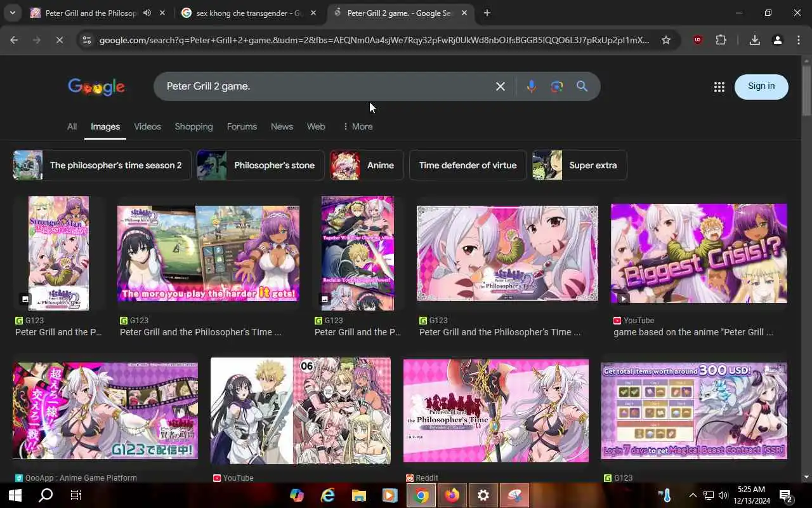Image resolution: width=812 pixels, height=508 pixels.
Task: Open 'game based on the anime Peter Grill' link
Action: 693,332
